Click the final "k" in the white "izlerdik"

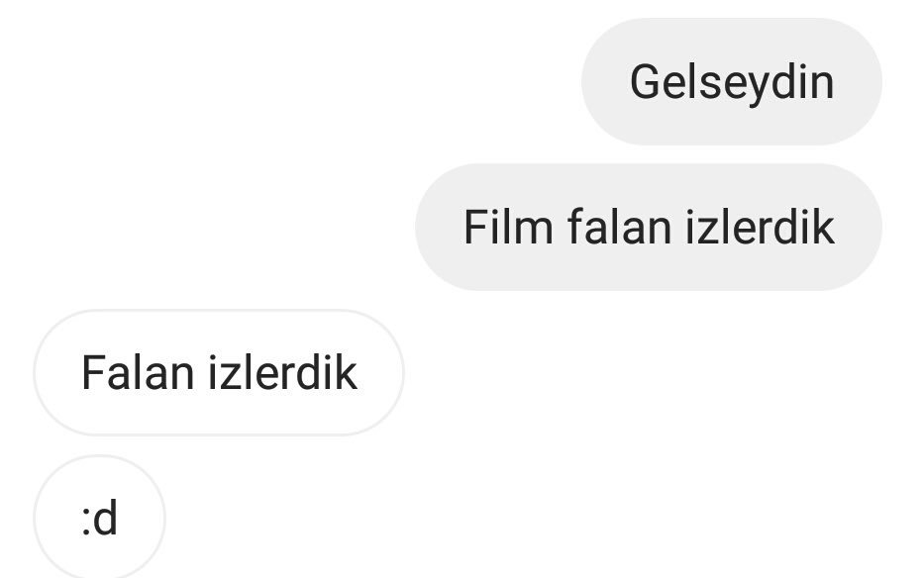click(347, 372)
